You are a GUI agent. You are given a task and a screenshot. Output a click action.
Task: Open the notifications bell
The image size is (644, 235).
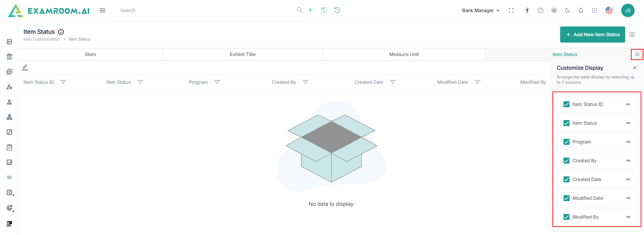[x=581, y=10]
